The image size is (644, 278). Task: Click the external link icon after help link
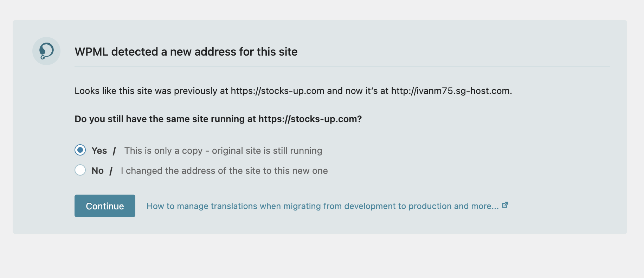pos(505,205)
